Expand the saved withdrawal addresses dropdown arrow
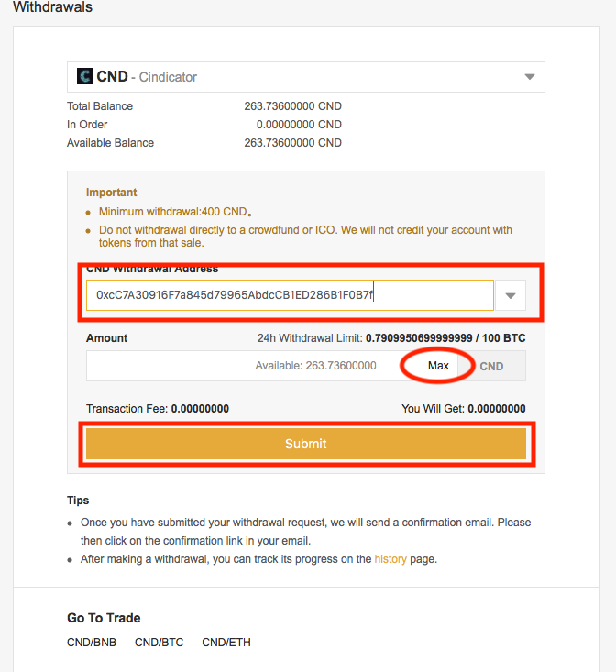Viewport: 616px width, 672px height. pyautogui.click(x=511, y=295)
